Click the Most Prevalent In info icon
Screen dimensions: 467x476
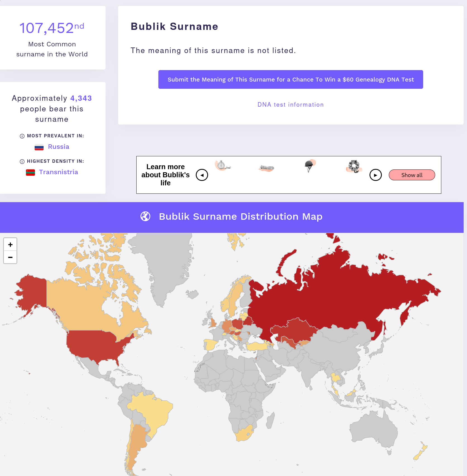click(x=22, y=136)
